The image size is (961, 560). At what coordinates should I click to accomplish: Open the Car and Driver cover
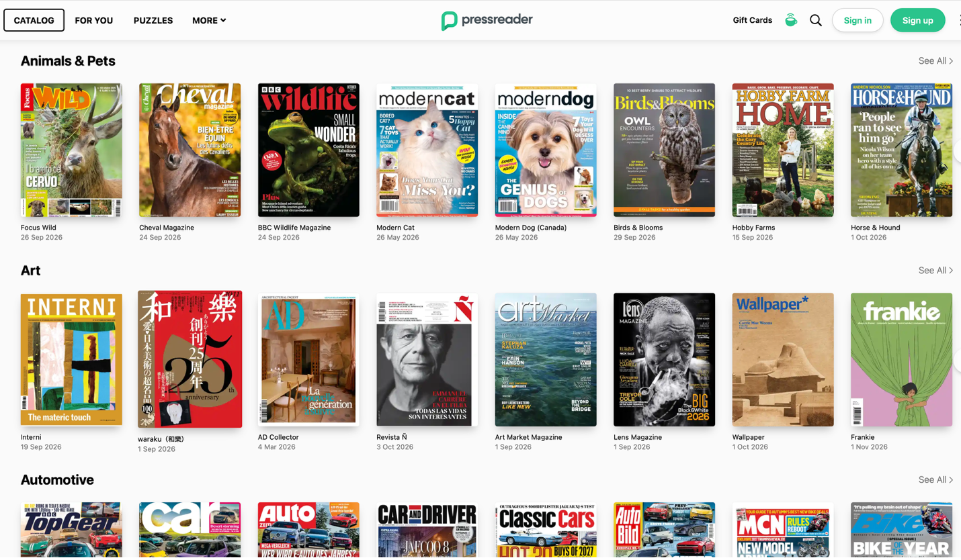pos(427,530)
